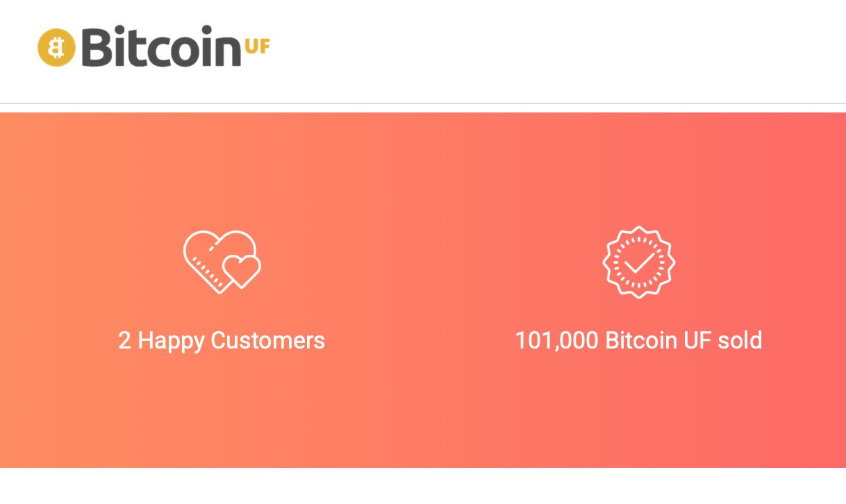The height and width of the screenshot is (504, 846).
Task: Click the yellow UF superscript in logo
Action: coord(257,47)
